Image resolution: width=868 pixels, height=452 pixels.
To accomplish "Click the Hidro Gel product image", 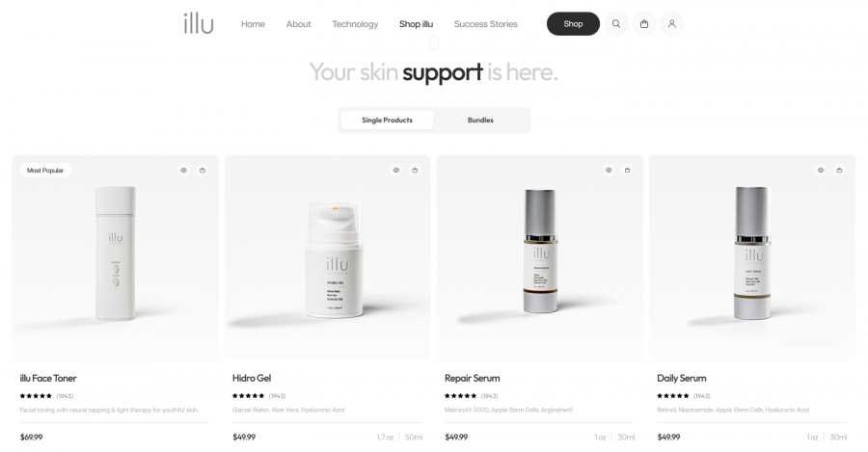I will (x=327, y=258).
